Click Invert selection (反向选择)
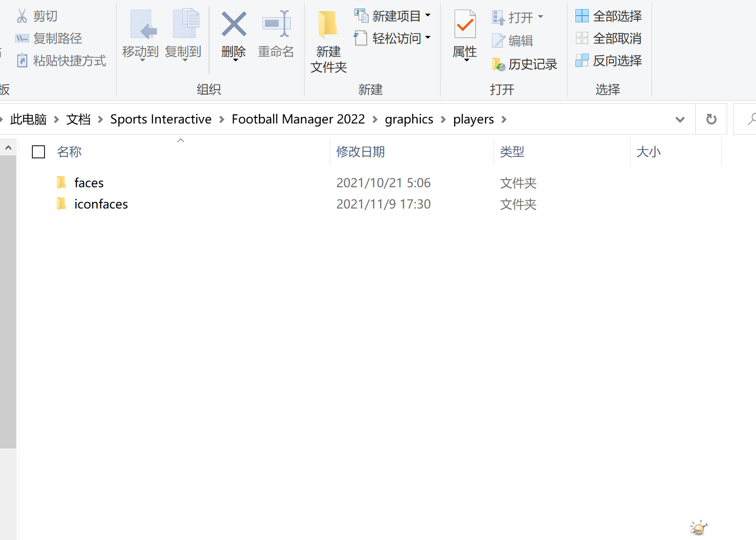 point(609,61)
